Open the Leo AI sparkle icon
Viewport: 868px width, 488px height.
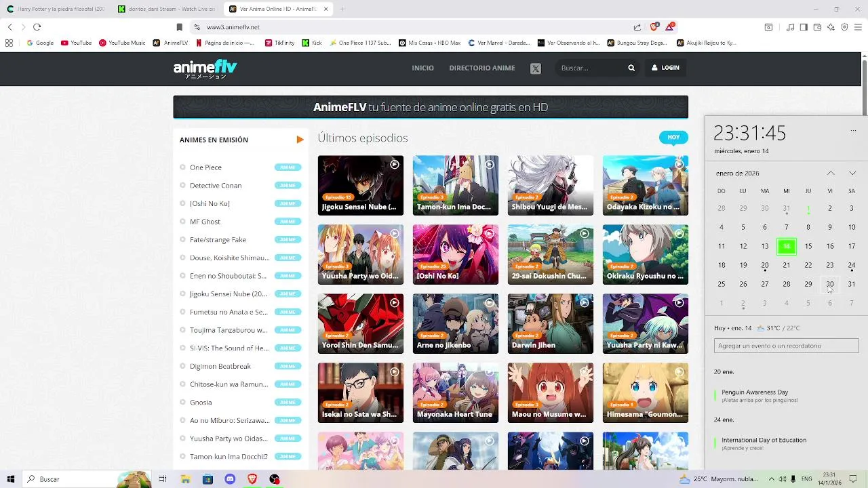point(831,27)
